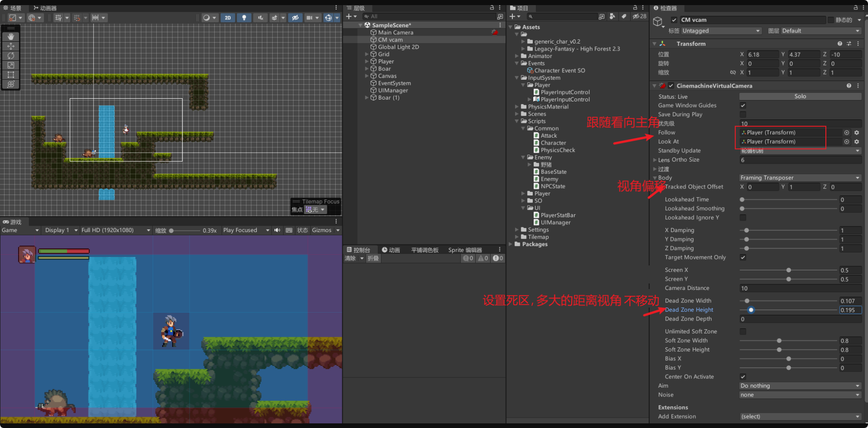
Task: Click search by label tag icon in Project
Action: (x=624, y=16)
